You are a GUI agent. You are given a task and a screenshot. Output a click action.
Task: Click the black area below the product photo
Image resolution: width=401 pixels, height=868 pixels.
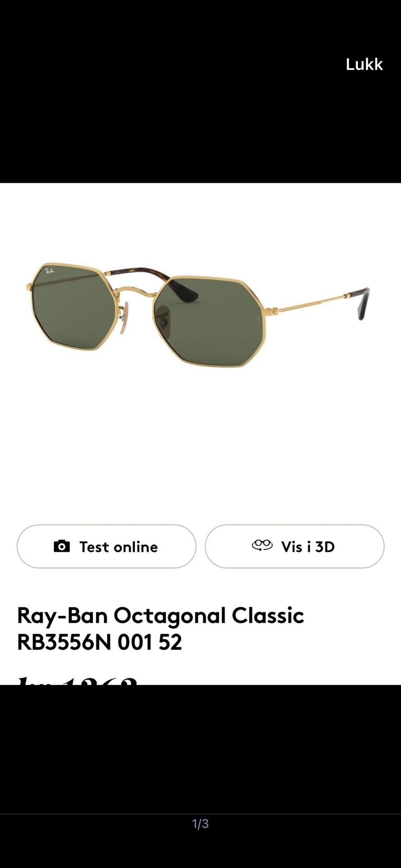(x=200, y=748)
